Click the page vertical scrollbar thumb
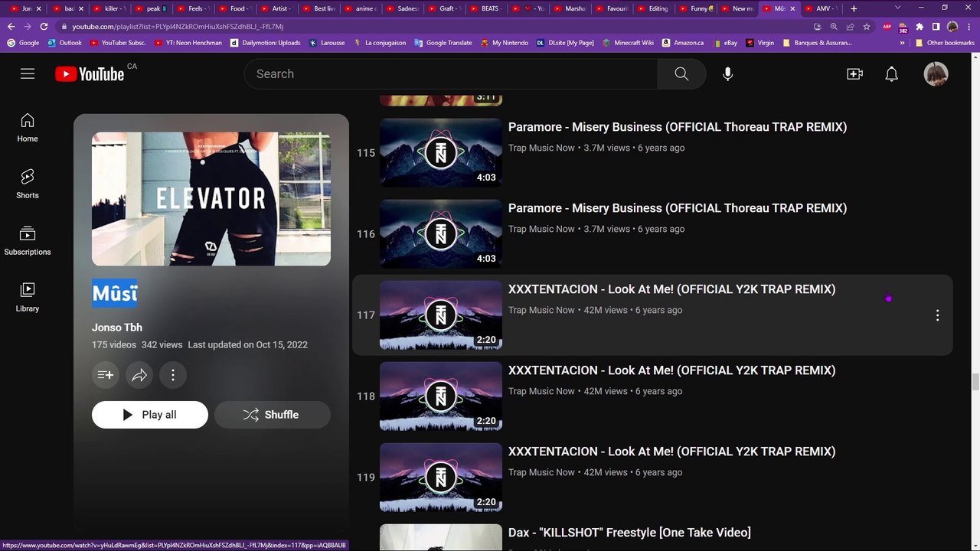 [x=975, y=383]
